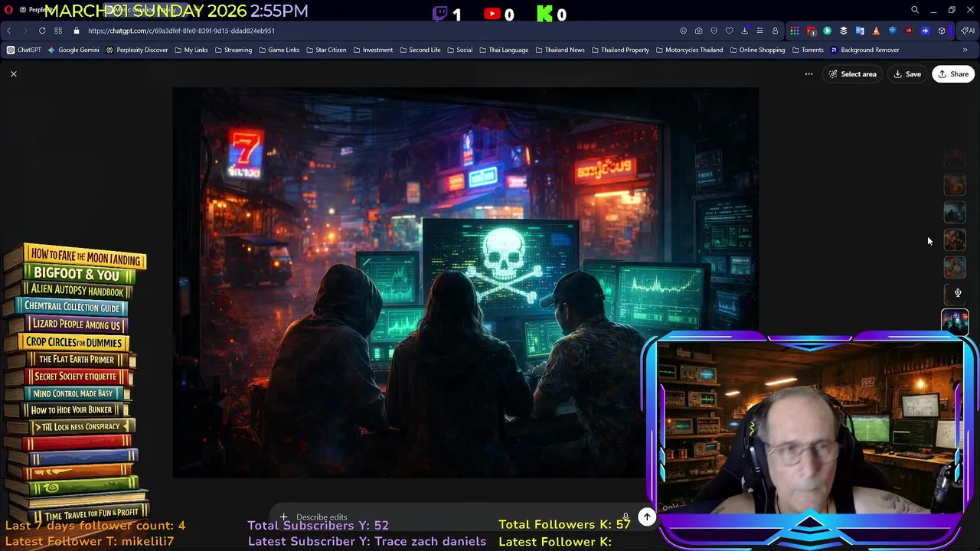This screenshot has width=980, height=551.
Task: Open the Torrents bookmark folder
Action: [x=808, y=50]
